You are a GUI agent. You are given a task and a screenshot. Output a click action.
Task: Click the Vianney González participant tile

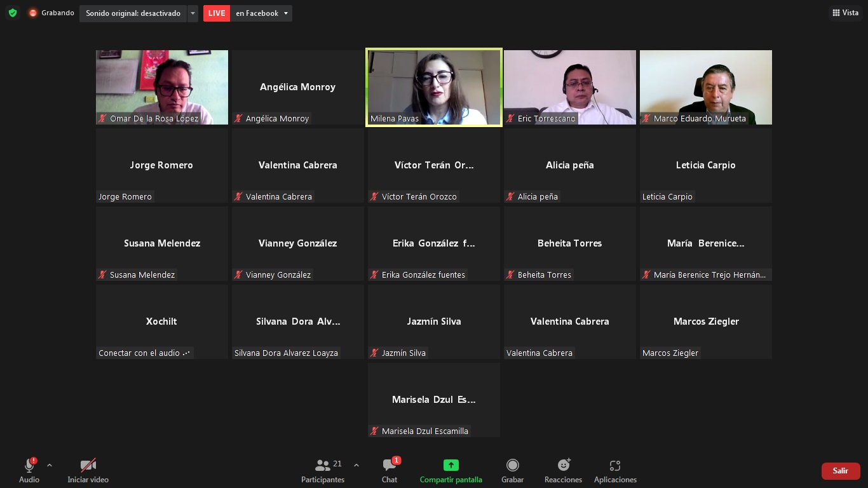click(298, 243)
